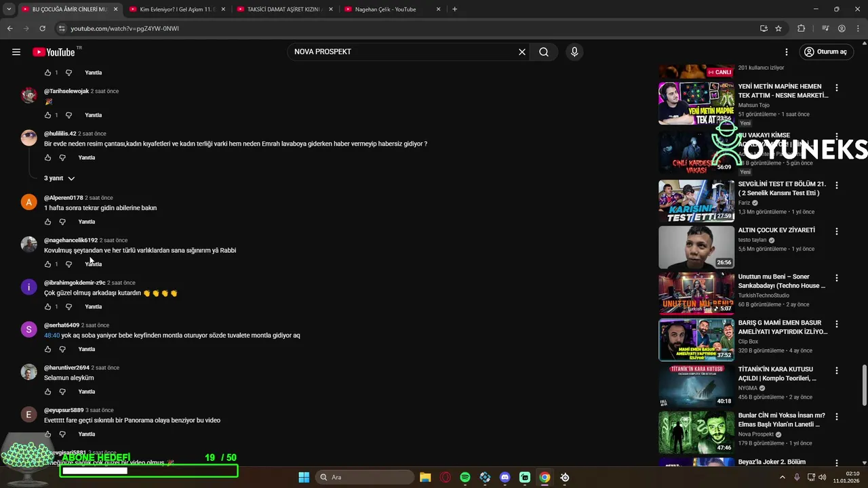Click the Chrome address bar URL

(x=125, y=28)
